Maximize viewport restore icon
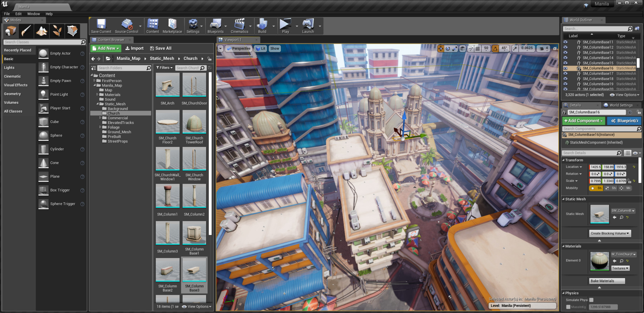Screen dimensions: 644x313 click(x=555, y=49)
